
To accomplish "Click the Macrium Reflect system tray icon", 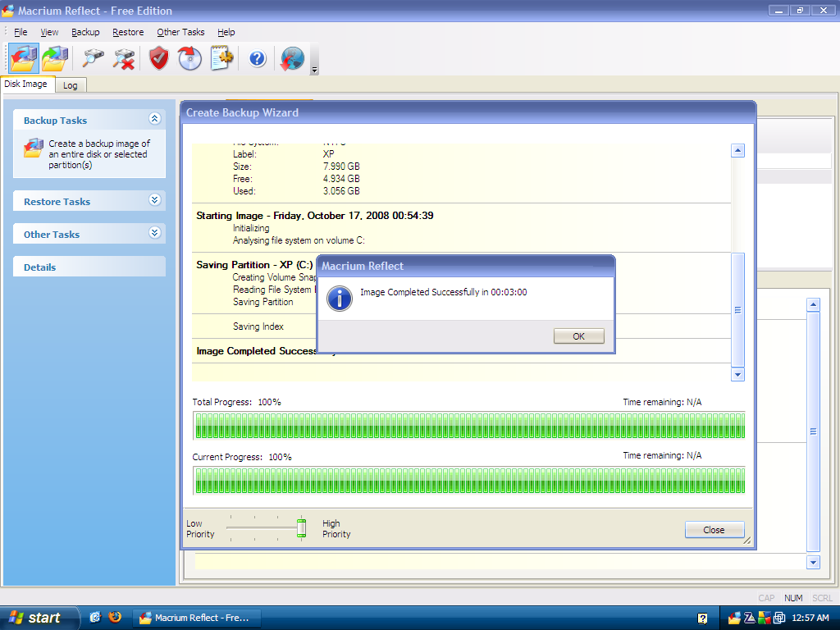I will (x=734, y=619).
